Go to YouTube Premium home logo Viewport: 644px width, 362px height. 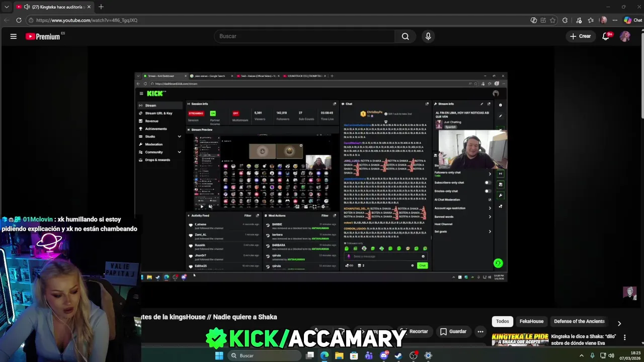click(x=43, y=36)
